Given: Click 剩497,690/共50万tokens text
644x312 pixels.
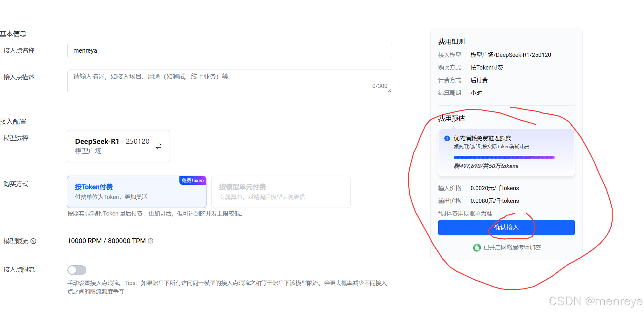Looking at the screenshot, I should (486, 166).
